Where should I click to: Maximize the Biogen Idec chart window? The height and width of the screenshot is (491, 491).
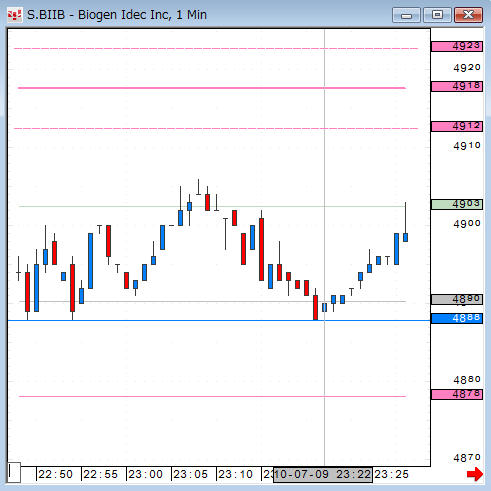pyautogui.click(x=437, y=15)
